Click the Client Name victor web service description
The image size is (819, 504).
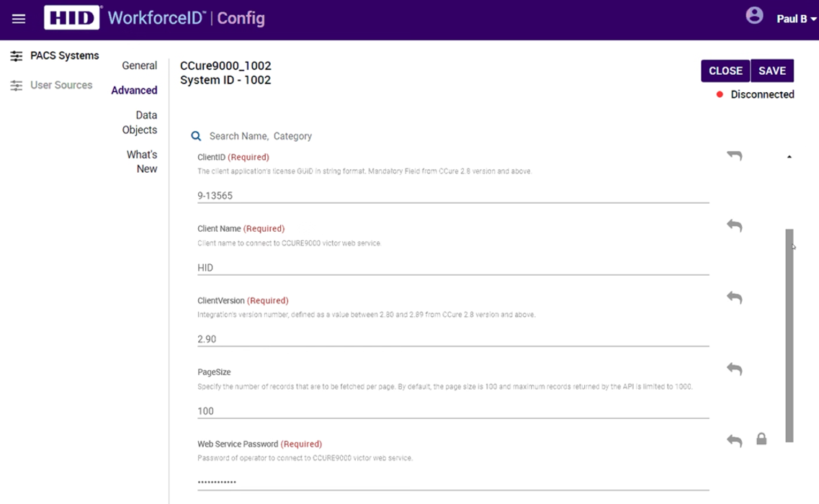[x=290, y=243]
